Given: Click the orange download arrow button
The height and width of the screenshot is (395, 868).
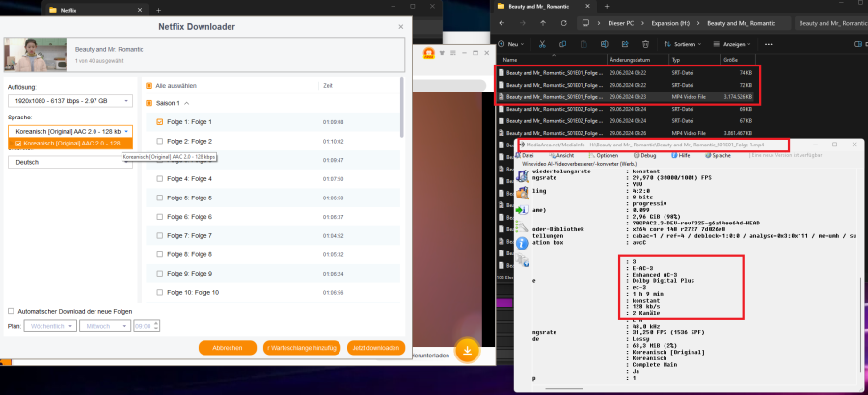Looking at the screenshot, I should click(468, 350).
